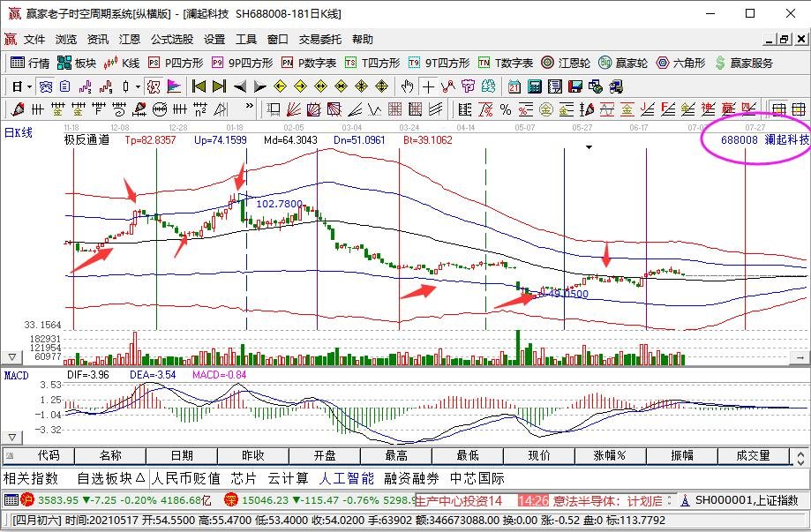Click the SH000001,上证指数 status entry

click(741, 500)
